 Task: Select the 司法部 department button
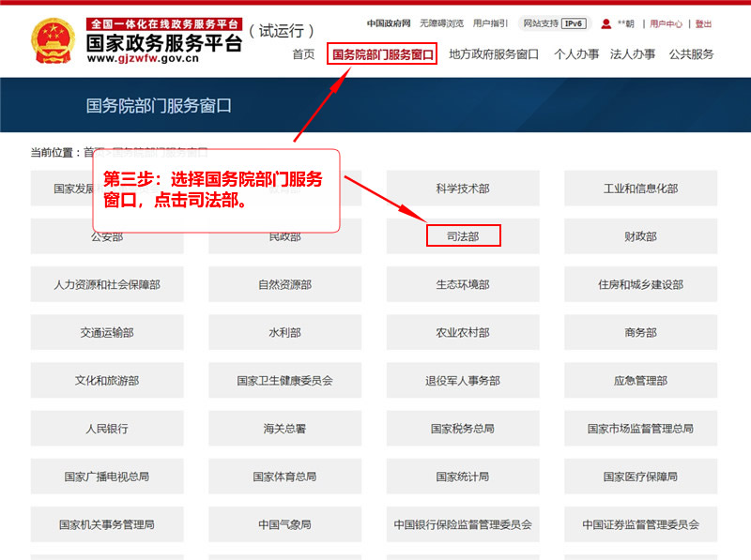[x=463, y=236]
